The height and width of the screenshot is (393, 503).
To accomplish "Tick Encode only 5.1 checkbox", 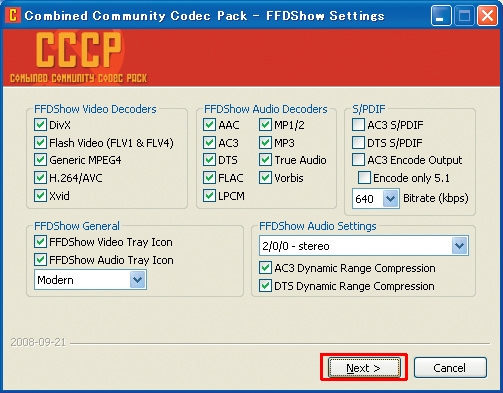I will [364, 178].
